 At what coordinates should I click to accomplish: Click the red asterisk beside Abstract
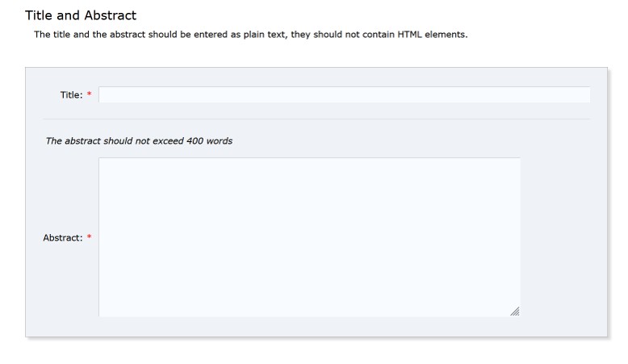[x=90, y=238]
